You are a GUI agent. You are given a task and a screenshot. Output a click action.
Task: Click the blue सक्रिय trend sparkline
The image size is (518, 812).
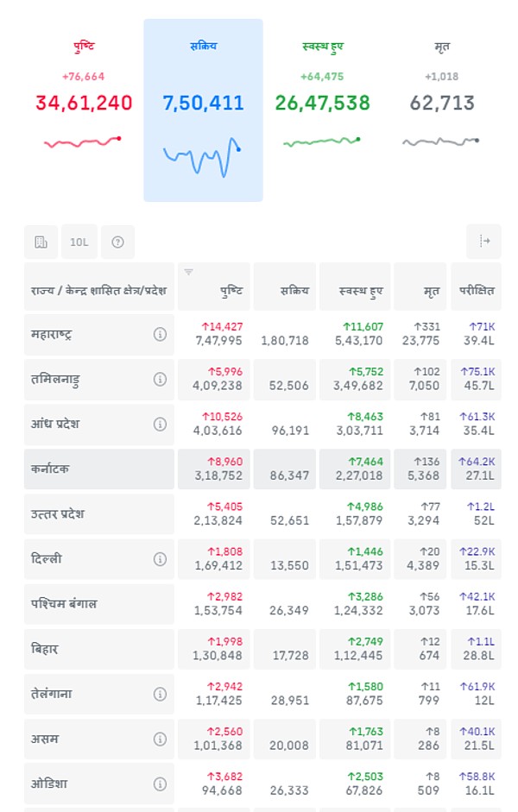point(202,157)
